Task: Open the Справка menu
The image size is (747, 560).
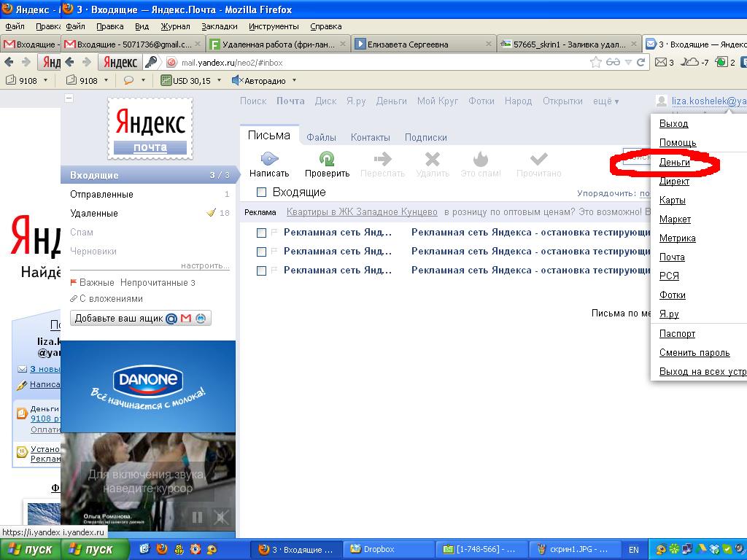Action: [x=326, y=27]
